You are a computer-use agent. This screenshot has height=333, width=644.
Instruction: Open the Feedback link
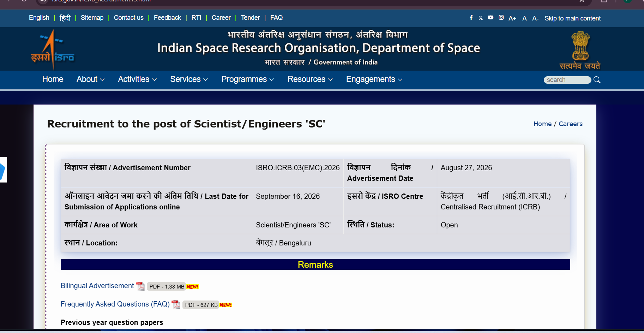tap(167, 18)
